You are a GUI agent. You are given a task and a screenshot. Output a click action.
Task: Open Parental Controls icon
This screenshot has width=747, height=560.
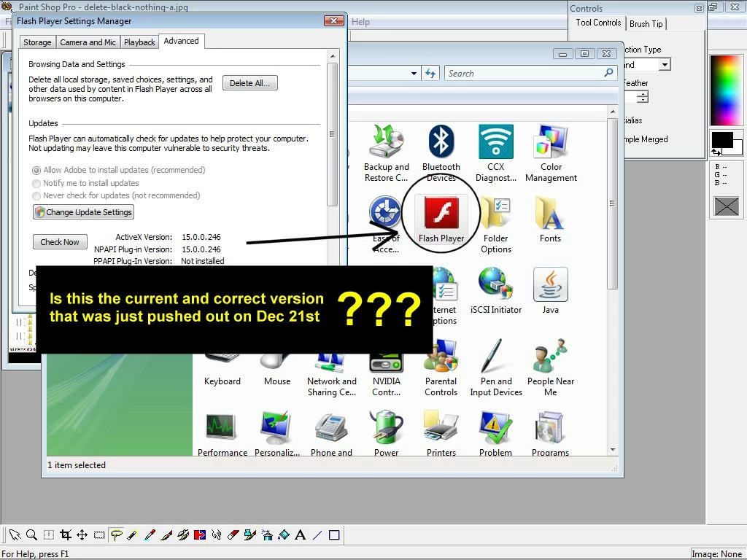pos(441,367)
